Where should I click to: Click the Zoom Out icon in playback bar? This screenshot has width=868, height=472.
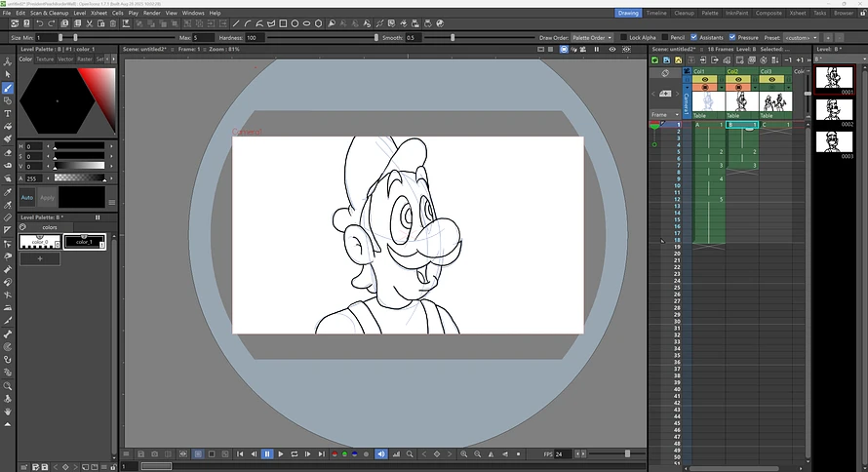coord(477,454)
